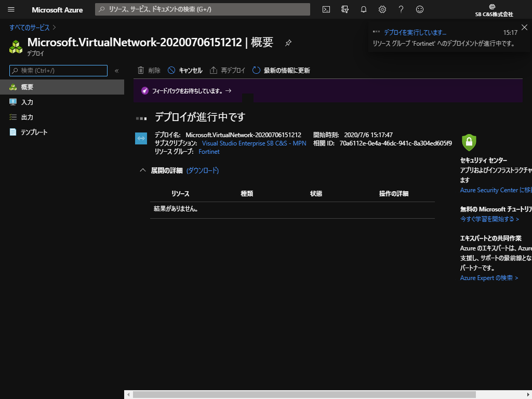Focus the global resource search box
Image resolution: width=532 pixels, height=399 pixels.
(x=203, y=9)
